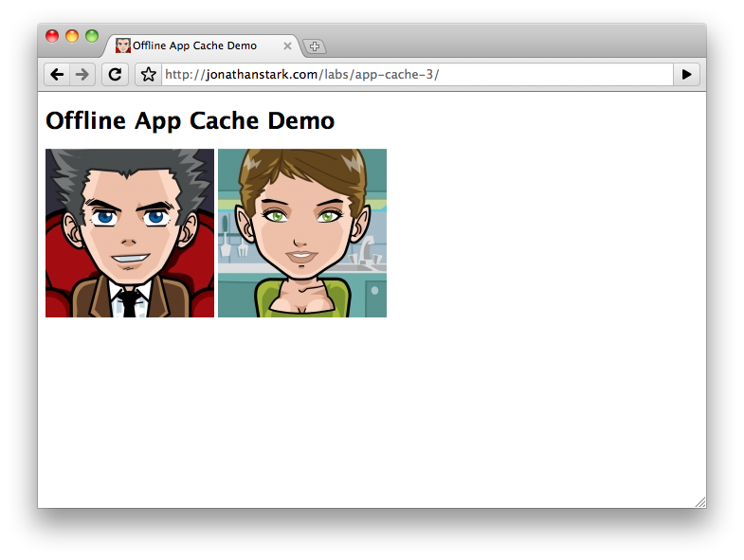
Task: Click the Back navigation arrow
Action: (x=57, y=74)
